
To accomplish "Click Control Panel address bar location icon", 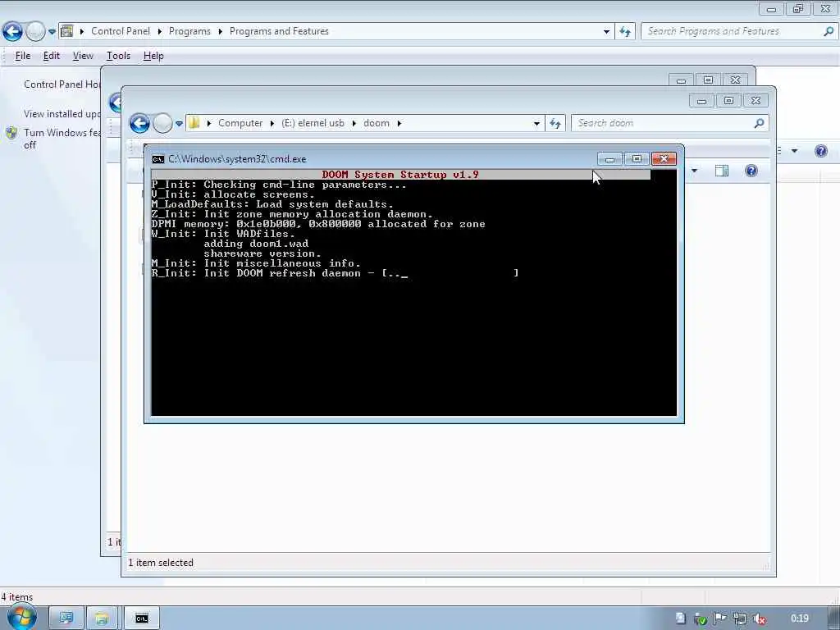I will click(x=67, y=31).
